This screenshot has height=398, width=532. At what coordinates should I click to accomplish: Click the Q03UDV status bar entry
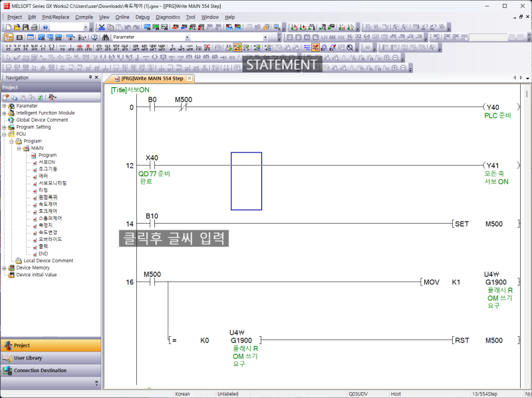pyautogui.click(x=358, y=394)
